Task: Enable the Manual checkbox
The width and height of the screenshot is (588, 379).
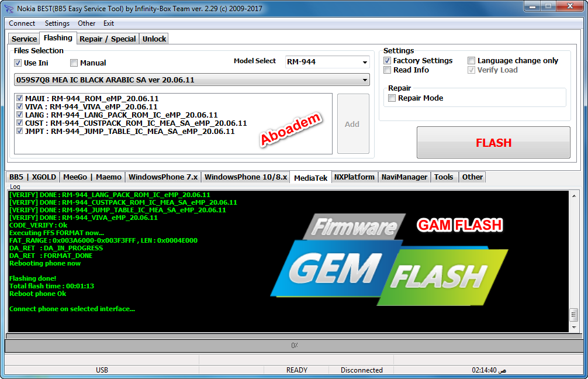Action: 74,63
